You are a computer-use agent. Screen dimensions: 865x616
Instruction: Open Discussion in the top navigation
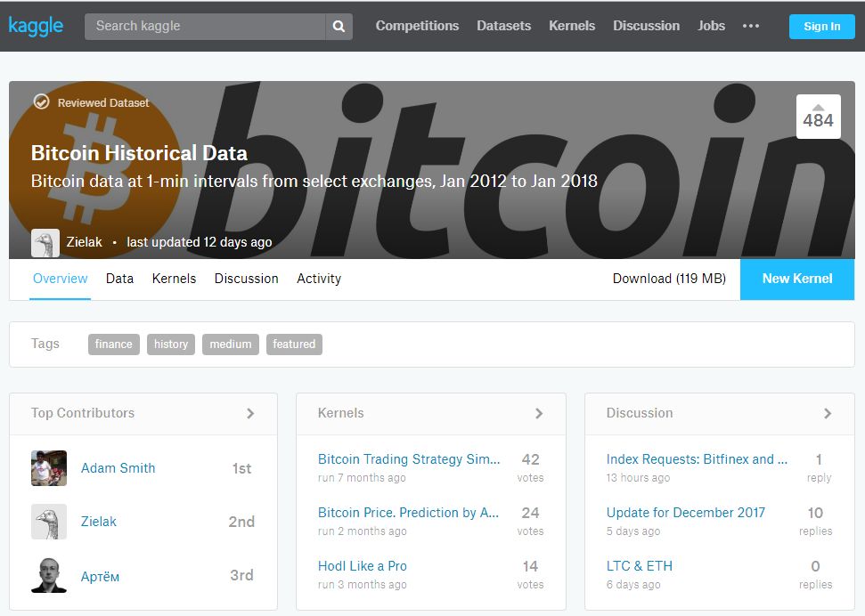(647, 26)
